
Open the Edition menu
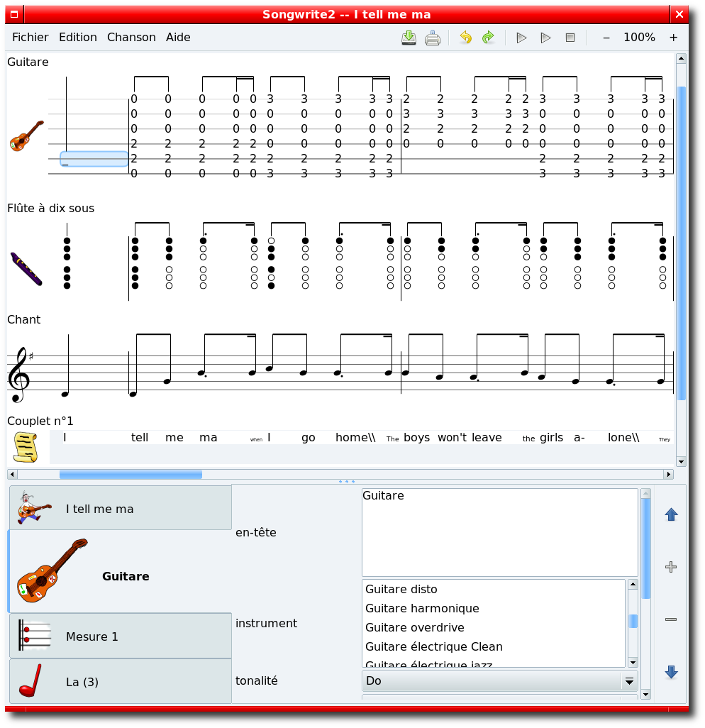78,37
